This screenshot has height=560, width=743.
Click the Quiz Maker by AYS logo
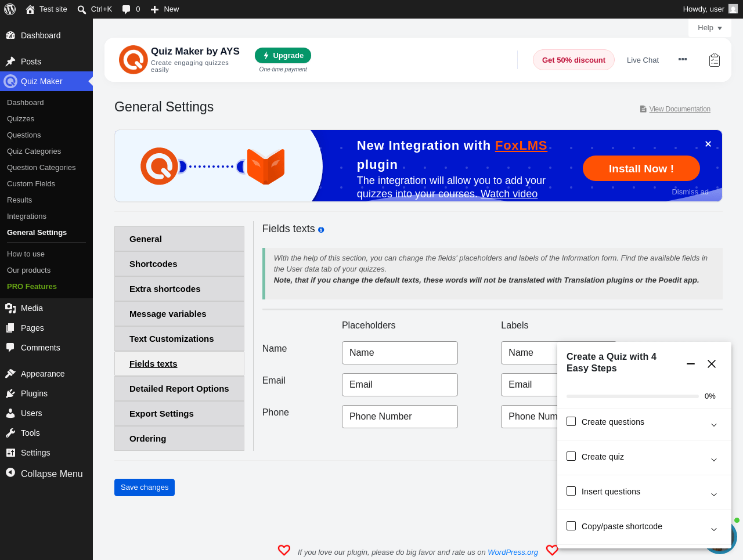[x=134, y=60]
